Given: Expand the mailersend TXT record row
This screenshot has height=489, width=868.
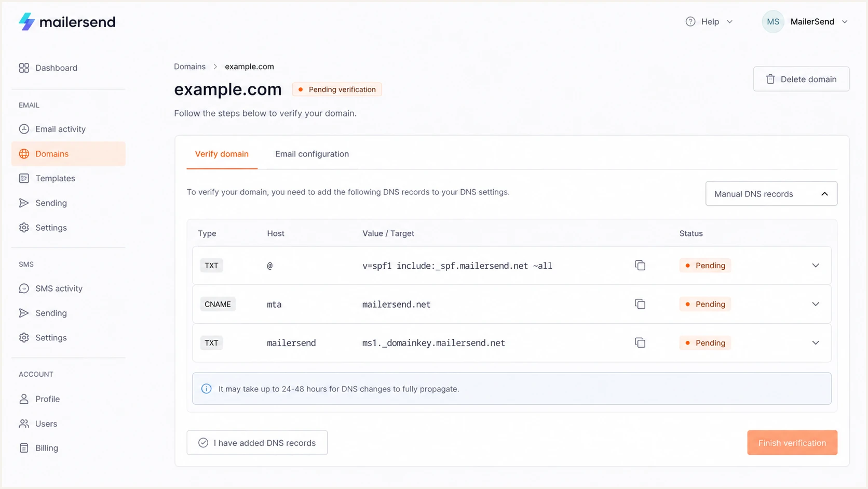Looking at the screenshot, I should click(x=816, y=343).
